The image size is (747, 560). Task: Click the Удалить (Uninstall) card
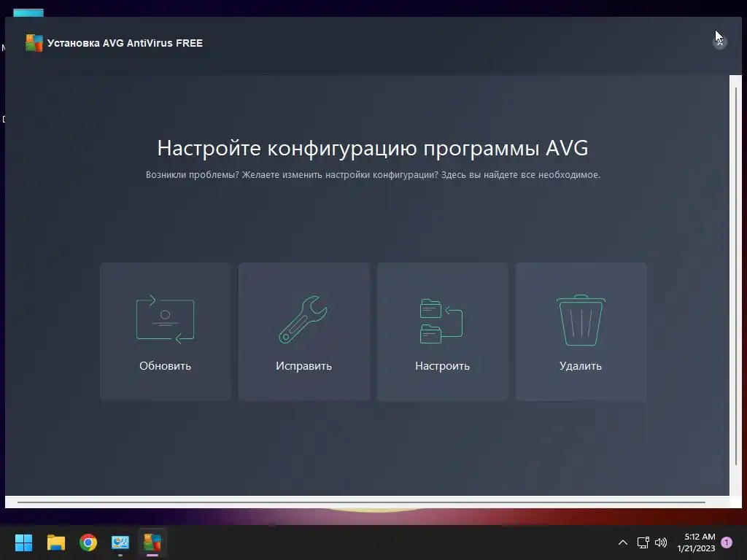coord(581,332)
